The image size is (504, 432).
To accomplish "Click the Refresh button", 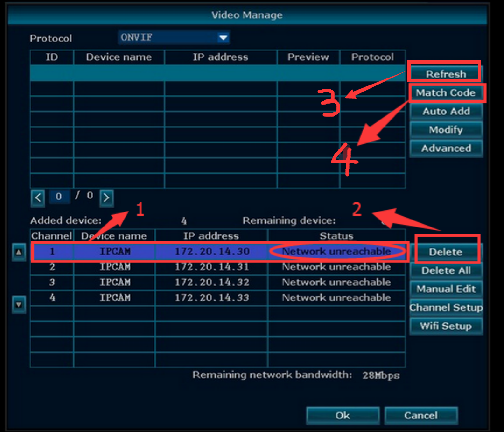I will click(x=446, y=74).
